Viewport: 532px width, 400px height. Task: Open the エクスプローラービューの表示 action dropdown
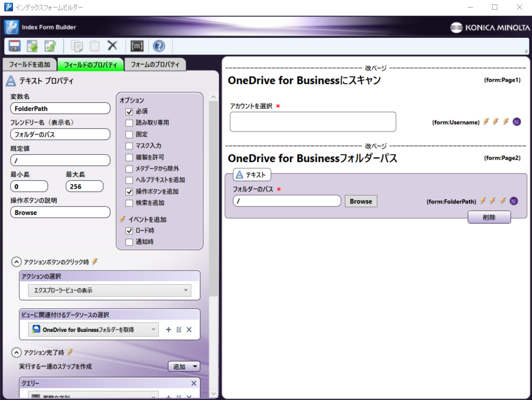pyautogui.click(x=110, y=290)
